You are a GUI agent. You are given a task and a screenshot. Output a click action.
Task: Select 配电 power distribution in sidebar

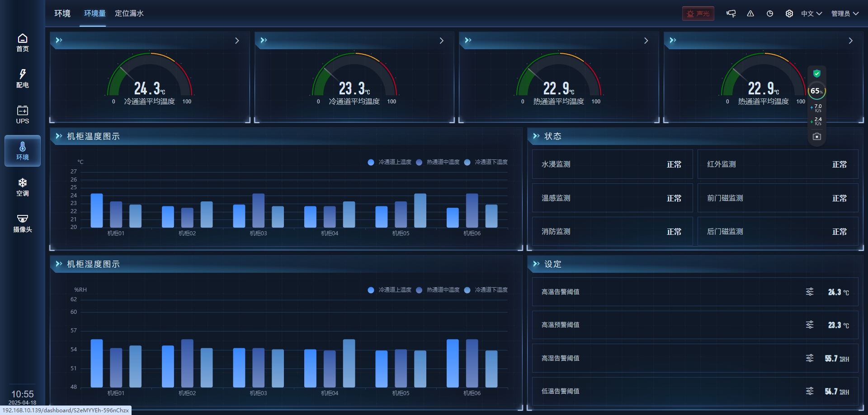point(22,78)
